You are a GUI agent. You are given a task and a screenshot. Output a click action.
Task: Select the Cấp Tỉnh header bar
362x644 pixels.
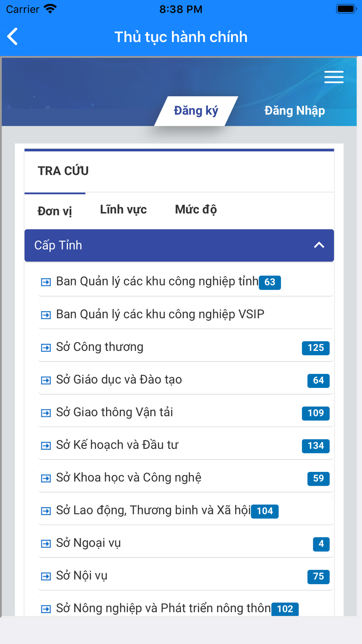coord(179,245)
